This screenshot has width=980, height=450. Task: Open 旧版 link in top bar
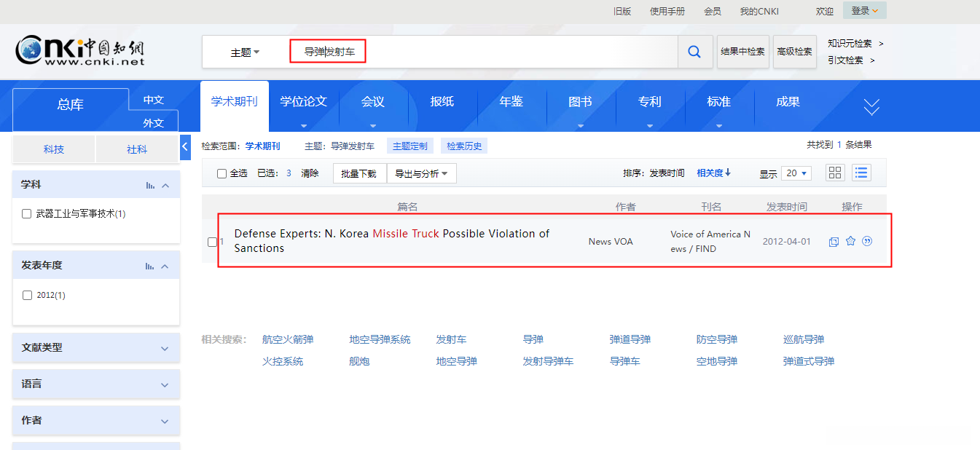pyautogui.click(x=622, y=11)
